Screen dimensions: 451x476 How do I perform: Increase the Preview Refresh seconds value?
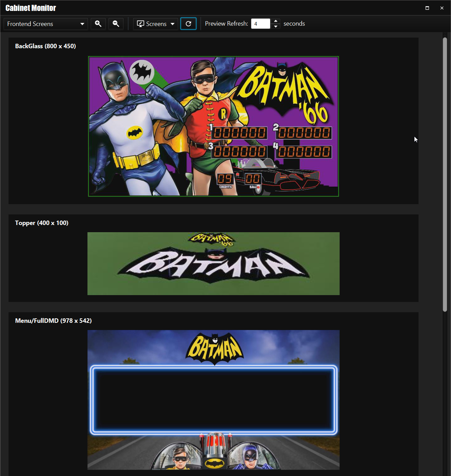point(276,21)
